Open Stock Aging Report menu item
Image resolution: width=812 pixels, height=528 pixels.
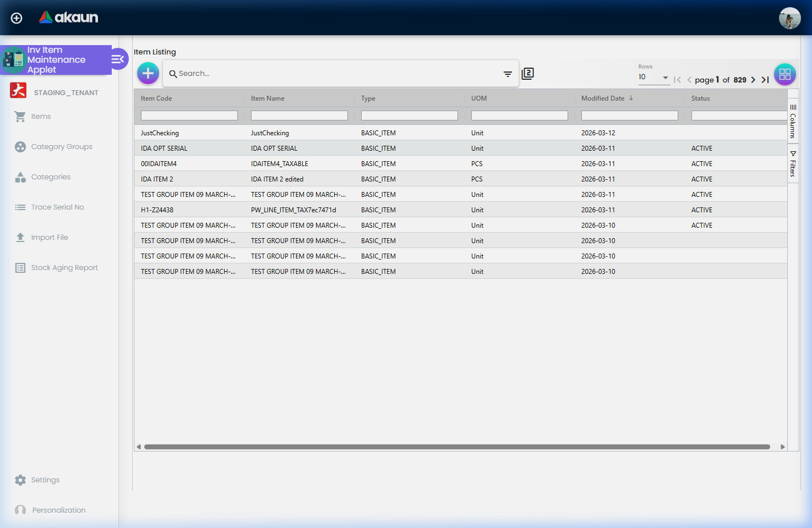point(64,268)
